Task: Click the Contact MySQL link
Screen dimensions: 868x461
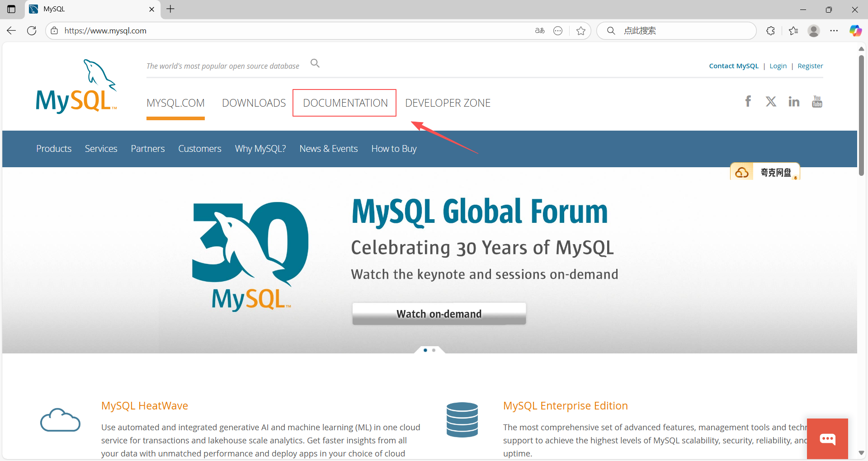Action: click(734, 66)
